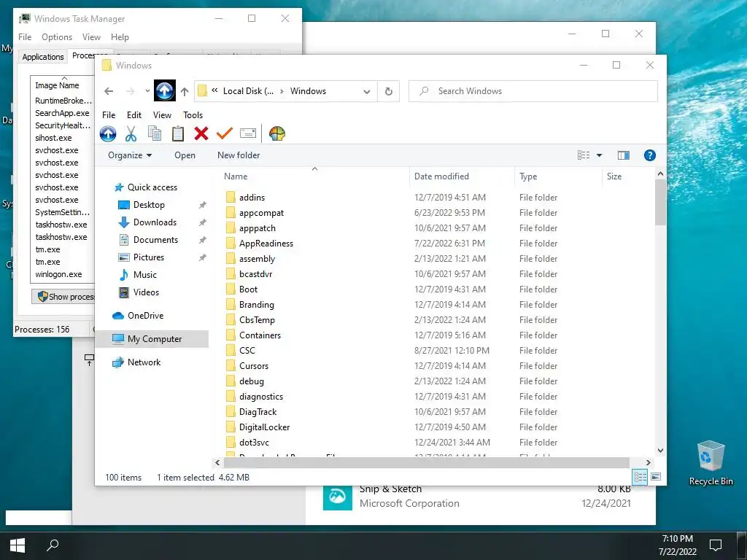Open Explorer File menu
This screenshot has width=747, height=560.
point(109,114)
